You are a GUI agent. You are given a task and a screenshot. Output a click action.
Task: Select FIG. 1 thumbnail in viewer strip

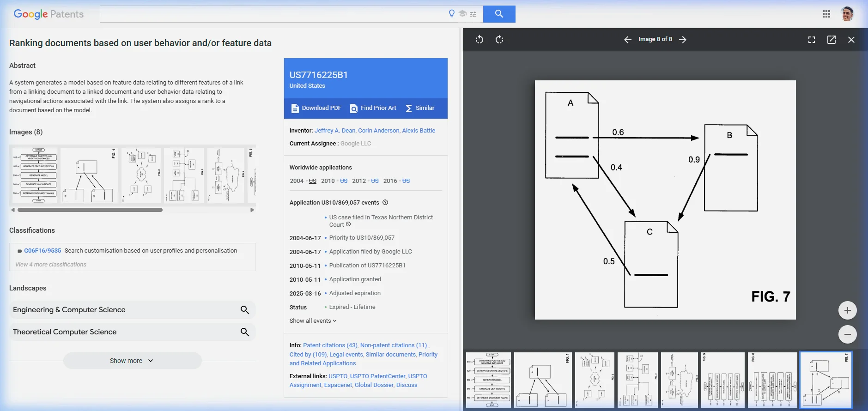pyautogui.click(x=543, y=380)
